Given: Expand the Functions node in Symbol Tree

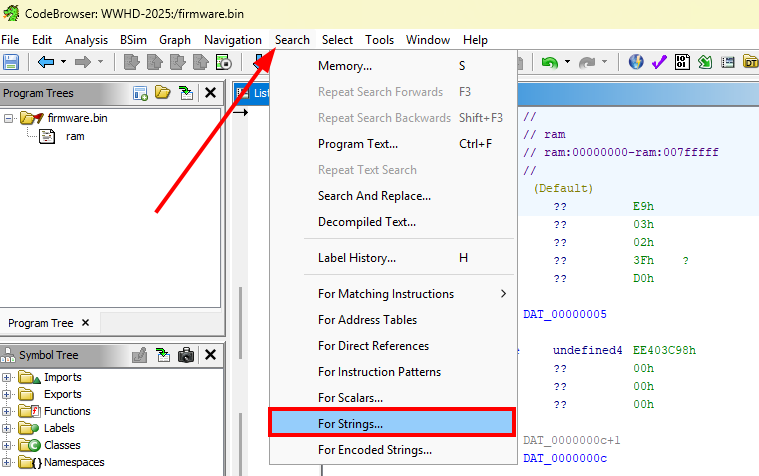Looking at the screenshot, I should tap(8, 411).
